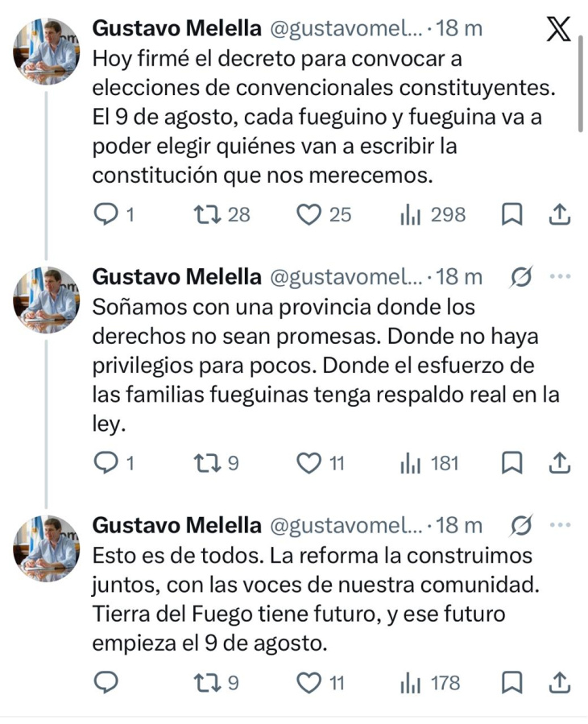Like the tweet with 181 views

click(x=309, y=463)
